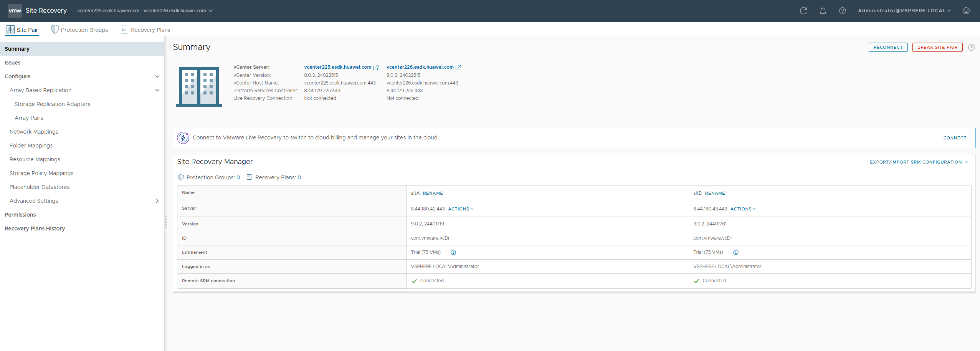Open the help menu in header
This screenshot has width=980, height=351.
843,11
